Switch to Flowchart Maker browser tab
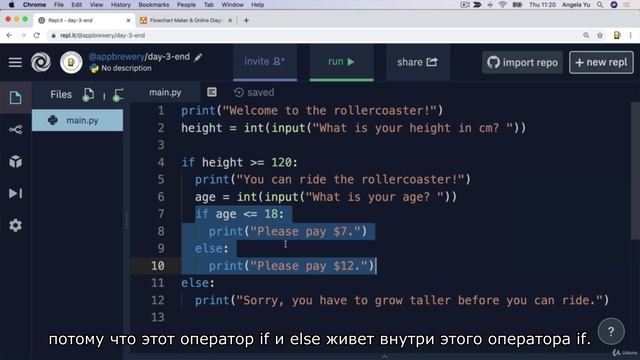640x360 pixels. 185,20
